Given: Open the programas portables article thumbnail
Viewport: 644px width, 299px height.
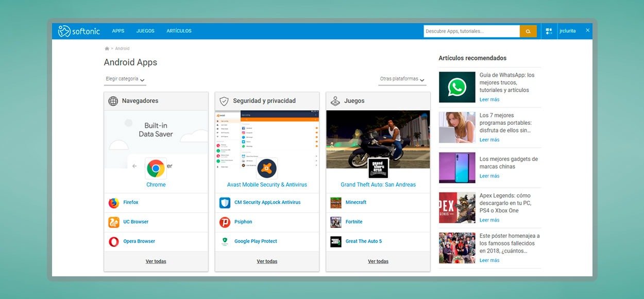Looking at the screenshot, I should 457,127.
